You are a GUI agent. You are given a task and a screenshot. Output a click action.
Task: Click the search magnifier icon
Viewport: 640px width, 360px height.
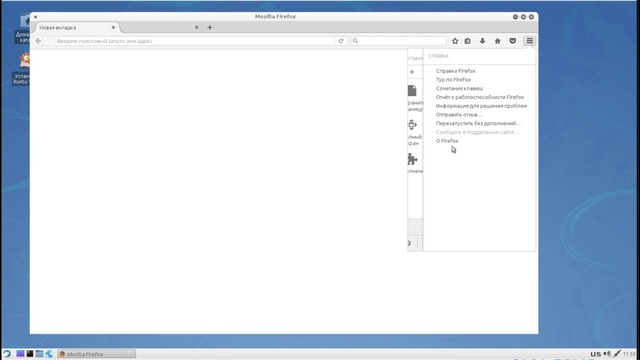[x=356, y=41]
